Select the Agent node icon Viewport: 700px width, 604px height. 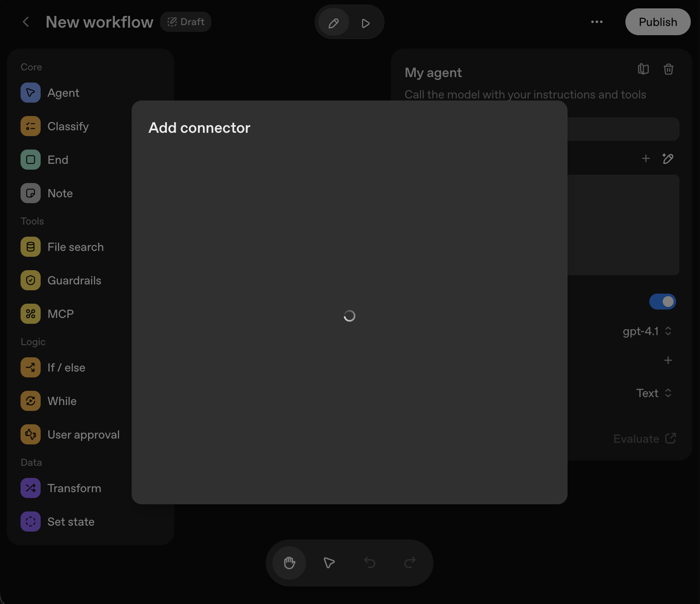[31, 93]
